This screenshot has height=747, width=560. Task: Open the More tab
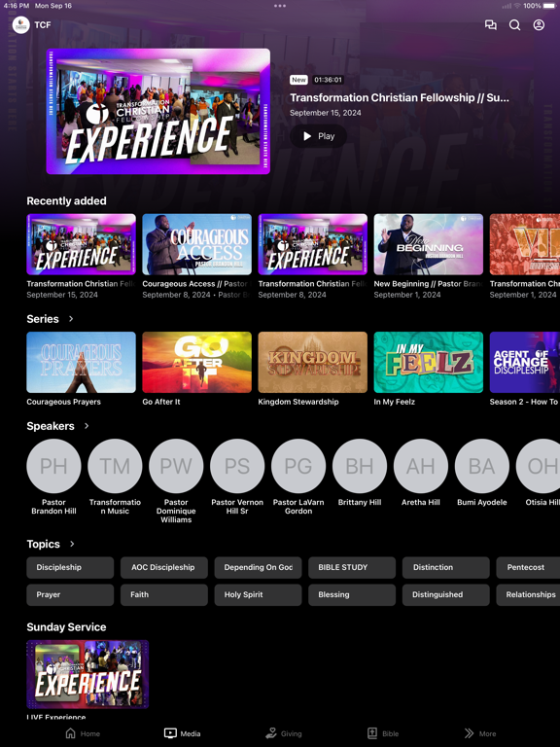pyautogui.click(x=480, y=733)
